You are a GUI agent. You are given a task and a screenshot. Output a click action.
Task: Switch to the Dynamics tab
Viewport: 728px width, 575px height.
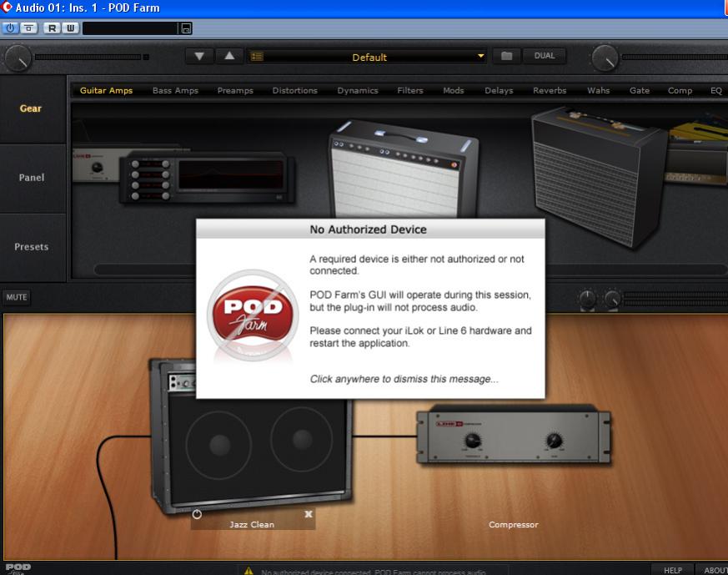coord(358,91)
